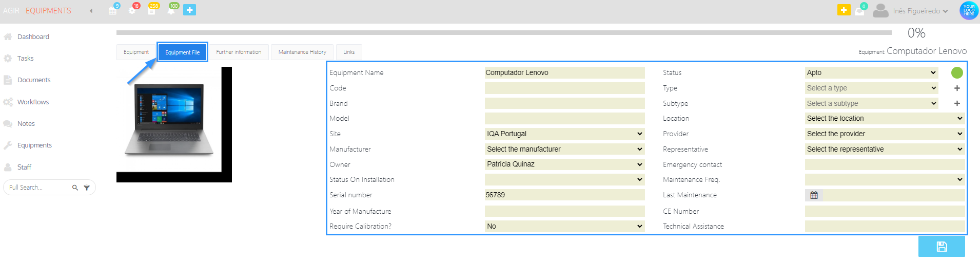Click the Equipment Name input field
980x260 pixels.
click(x=565, y=73)
